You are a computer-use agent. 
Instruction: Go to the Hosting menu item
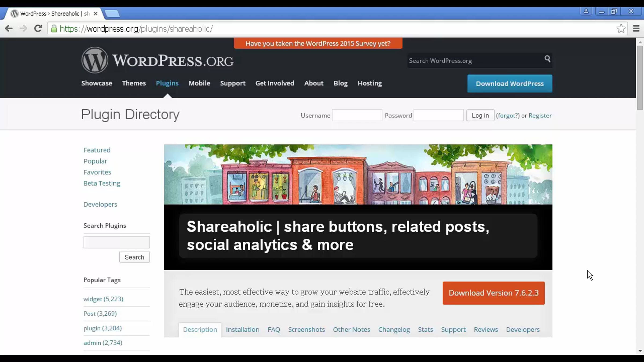(369, 83)
